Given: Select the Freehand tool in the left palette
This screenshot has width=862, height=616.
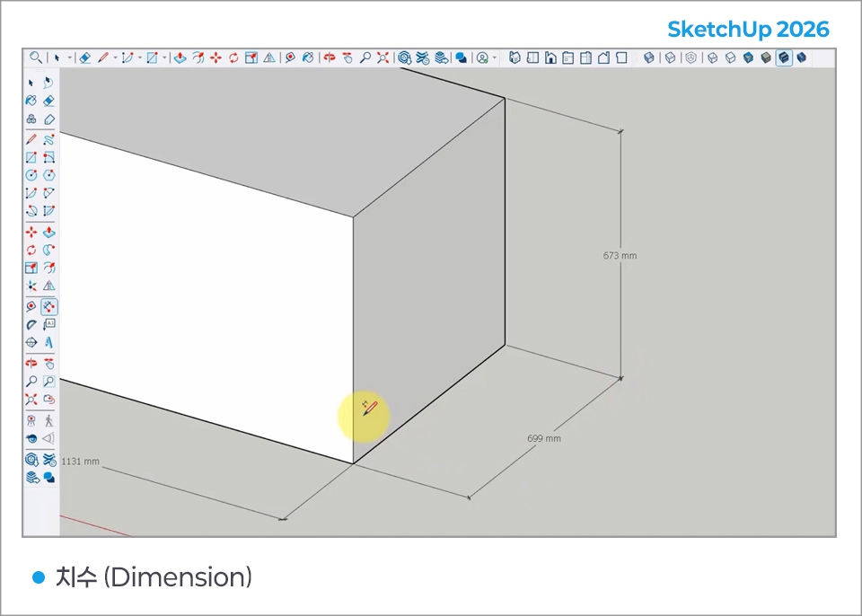Looking at the screenshot, I should coord(48,140).
